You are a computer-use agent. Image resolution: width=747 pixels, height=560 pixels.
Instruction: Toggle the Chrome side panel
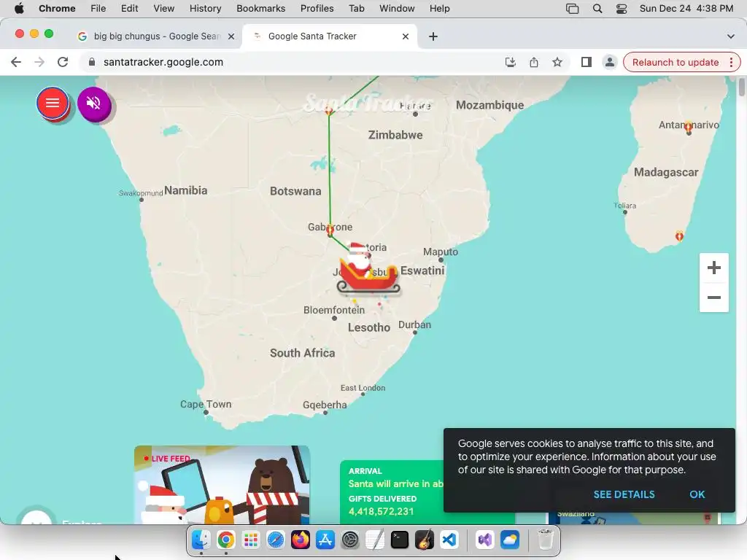(x=586, y=62)
